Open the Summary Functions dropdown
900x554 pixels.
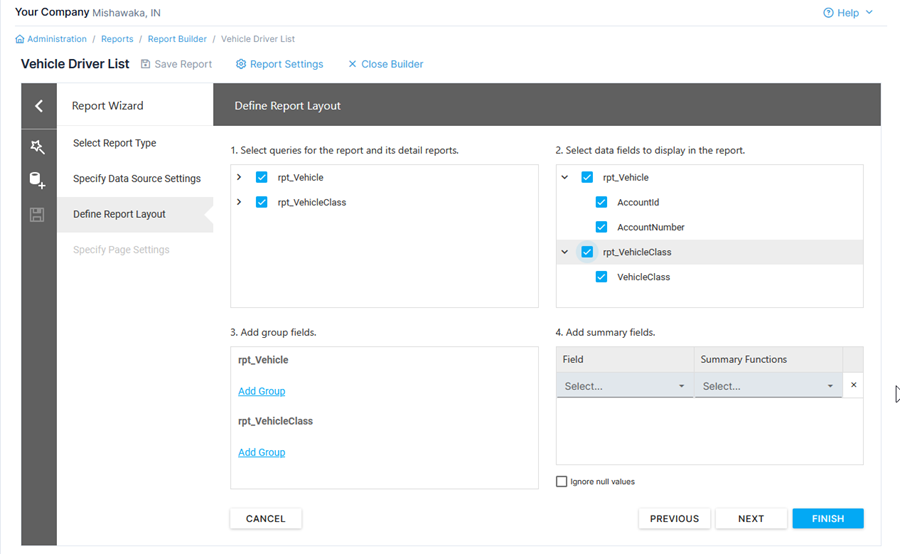pyautogui.click(x=767, y=386)
